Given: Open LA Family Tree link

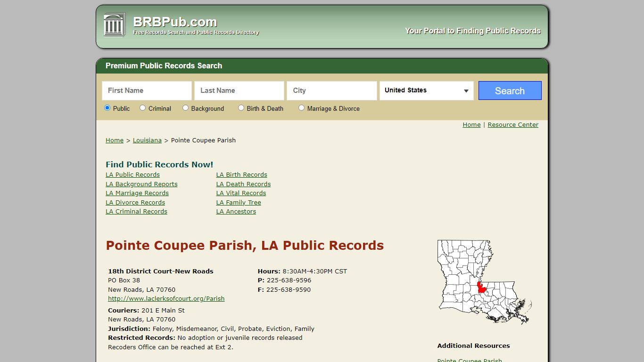Looking at the screenshot, I should pos(239,203).
